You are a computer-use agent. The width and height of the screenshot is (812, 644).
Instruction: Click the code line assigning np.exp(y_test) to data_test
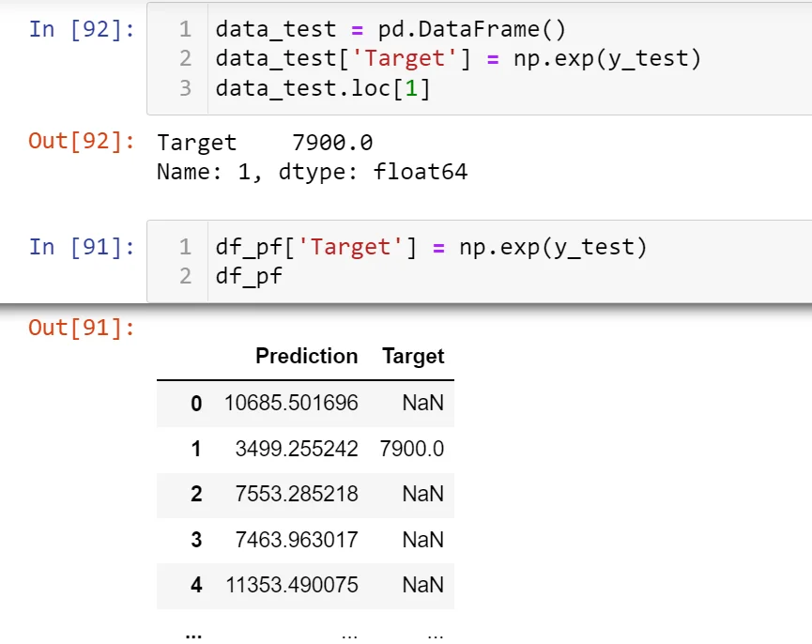click(x=458, y=58)
